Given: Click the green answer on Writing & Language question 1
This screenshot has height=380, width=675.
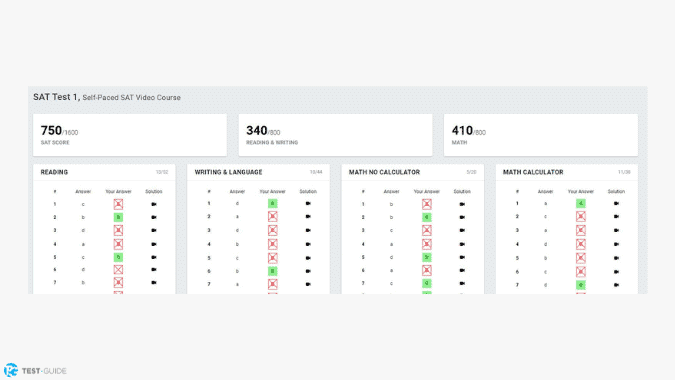Looking at the screenshot, I should pos(272,204).
